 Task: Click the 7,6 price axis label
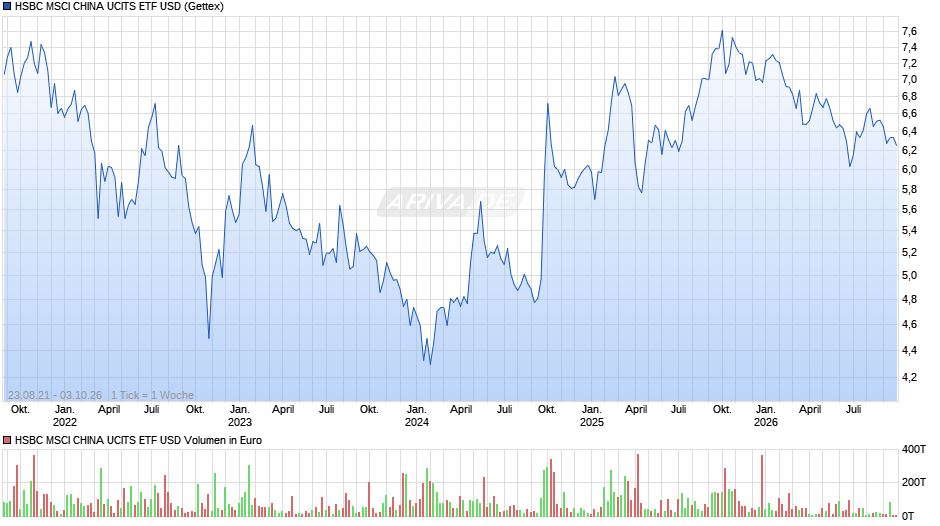[909, 31]
